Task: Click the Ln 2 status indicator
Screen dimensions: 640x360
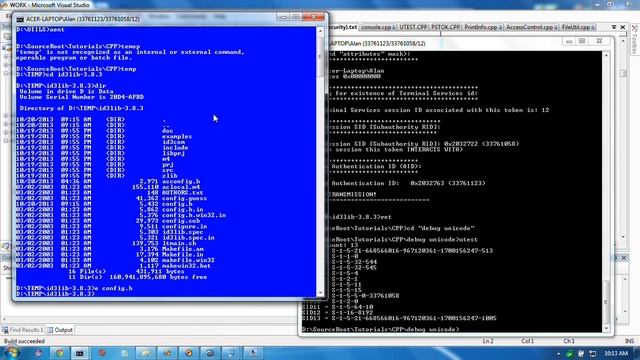Action: pyautogui.click(x=488, y=341)
